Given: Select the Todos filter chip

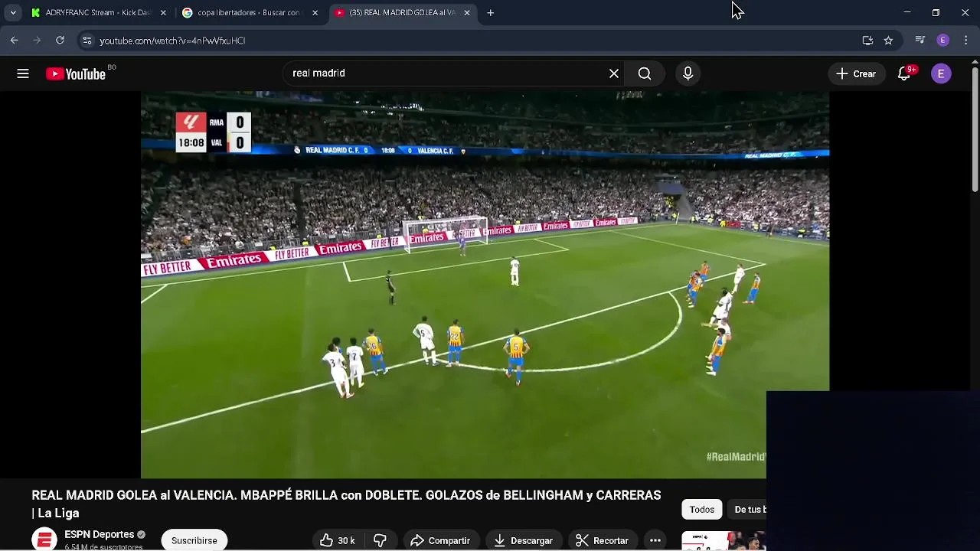Looking at the screenshot, I should [702, 510].
